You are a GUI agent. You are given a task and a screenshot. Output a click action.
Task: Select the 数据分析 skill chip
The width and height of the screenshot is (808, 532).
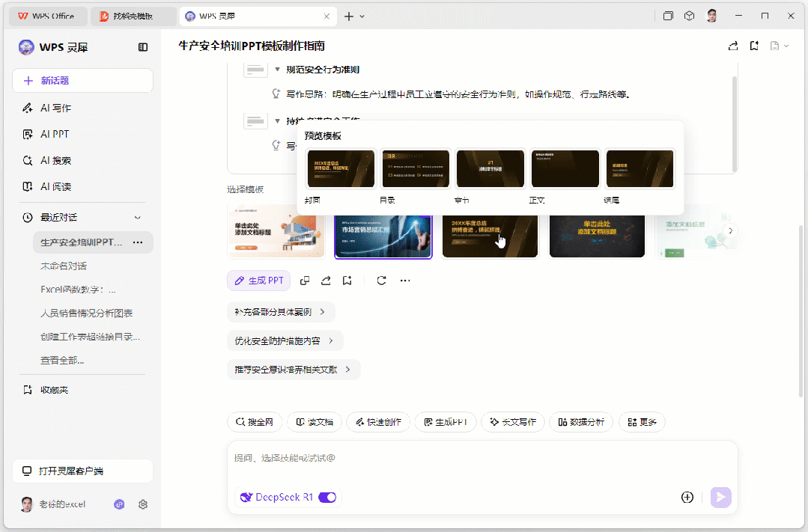(581, 422)
